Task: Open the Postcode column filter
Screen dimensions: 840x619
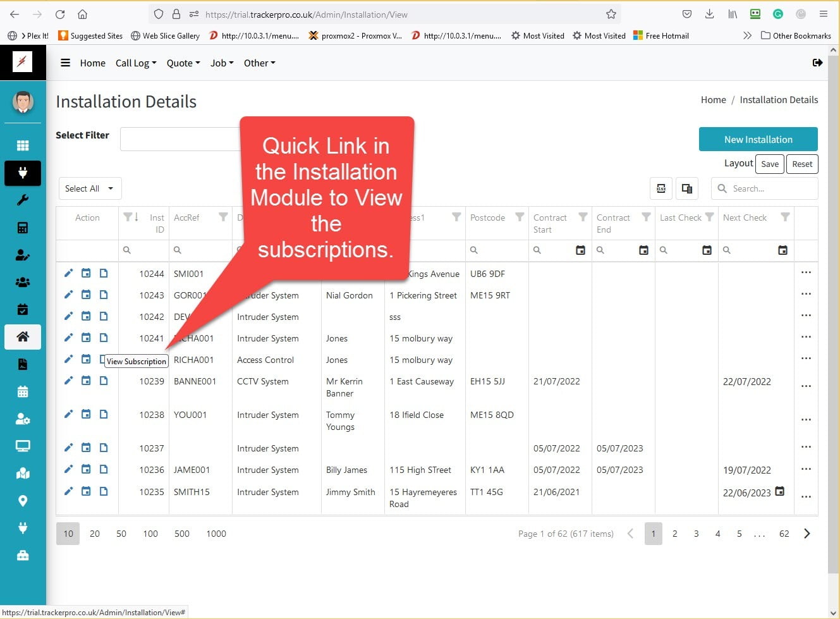Action: (519, 218)
